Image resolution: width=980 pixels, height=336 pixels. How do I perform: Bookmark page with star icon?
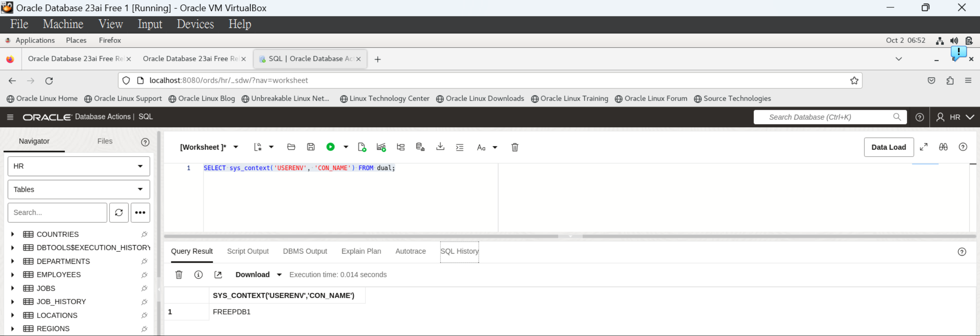tap(854, 80)
